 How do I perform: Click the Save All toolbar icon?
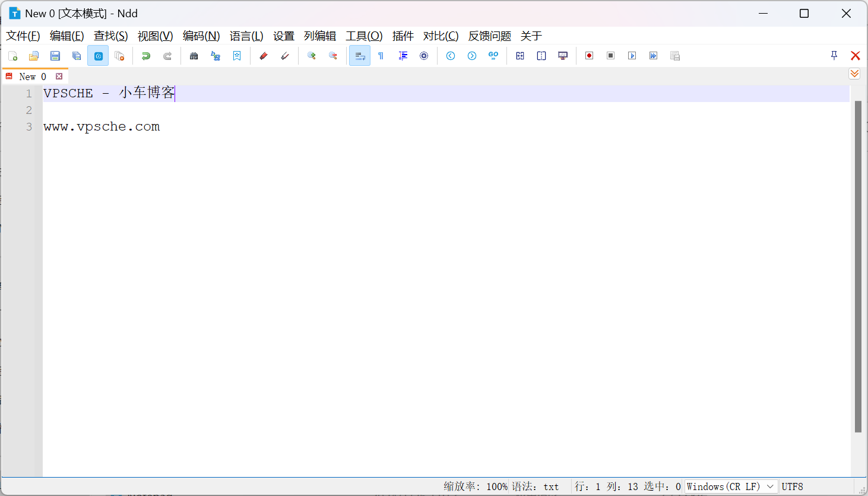(77, 56)
